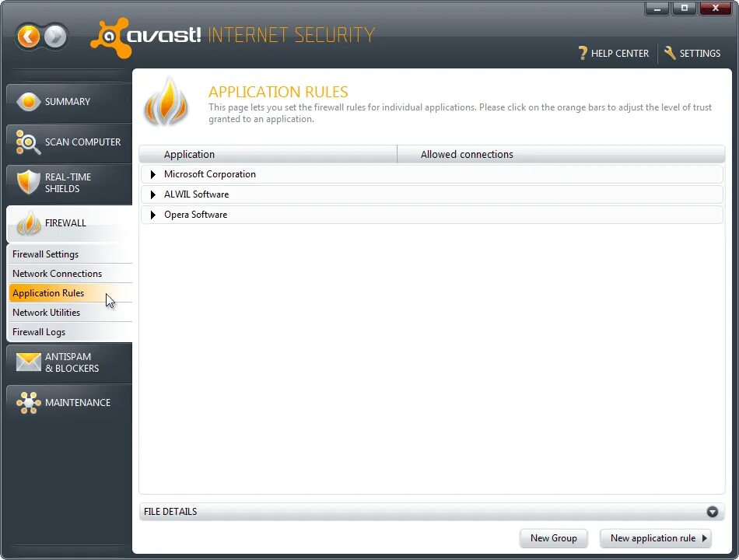The image size is (739, 560).
Task: Click the Antispam envelope icon
Action: click(x=28, y=362)
